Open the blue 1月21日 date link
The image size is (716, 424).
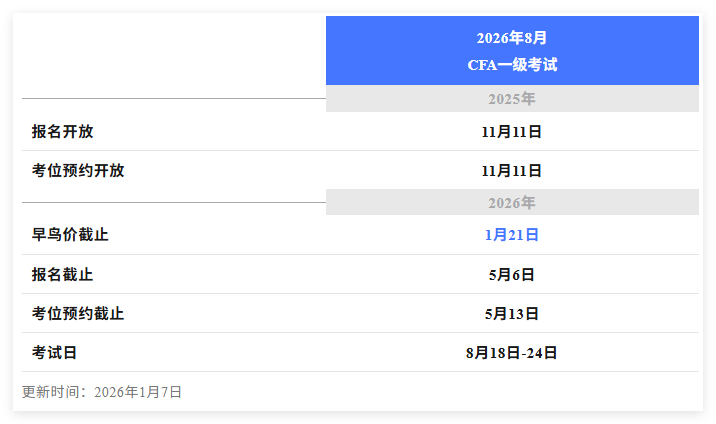[x=512, y=235]
